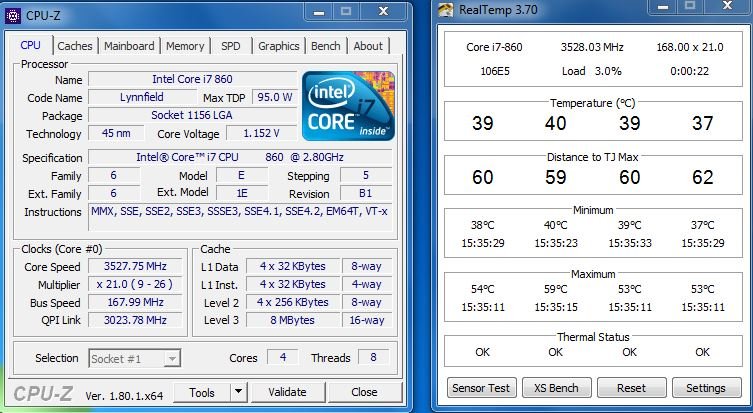
Task: Click the QPI Link value 3023.78 MHz
Action: coord(135,320)
